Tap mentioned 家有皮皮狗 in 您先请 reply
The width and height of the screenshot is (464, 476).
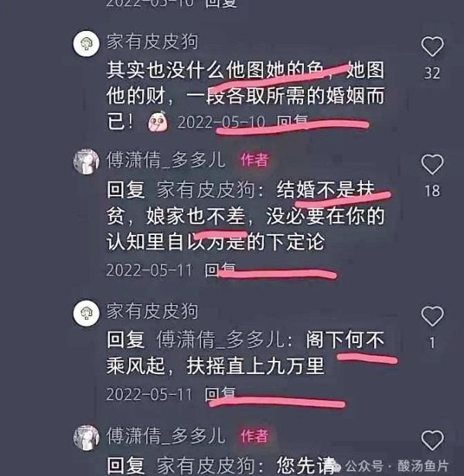coord(206,465)
